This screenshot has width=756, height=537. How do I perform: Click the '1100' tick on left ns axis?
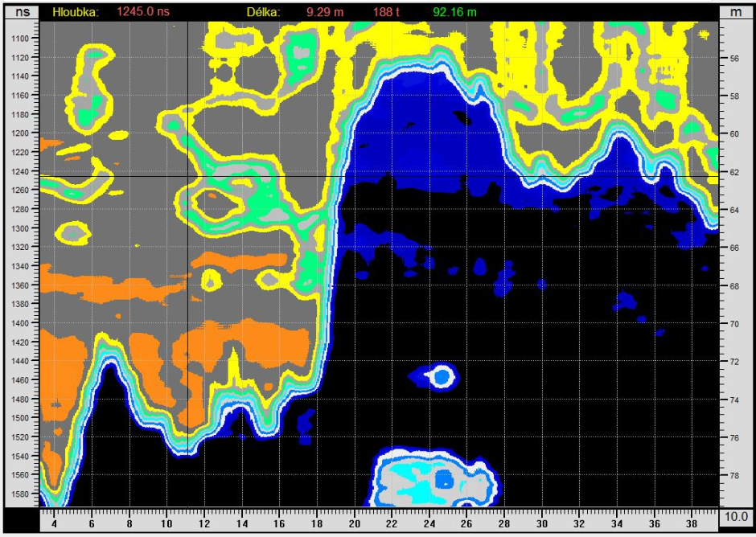[x=19, y=39]
